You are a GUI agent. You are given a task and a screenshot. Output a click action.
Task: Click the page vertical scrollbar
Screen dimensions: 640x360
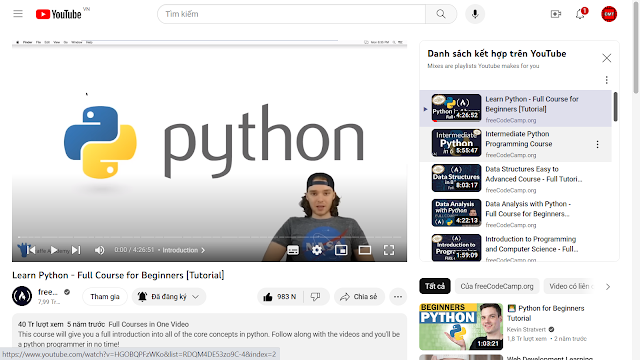click(x=636, y=47)
